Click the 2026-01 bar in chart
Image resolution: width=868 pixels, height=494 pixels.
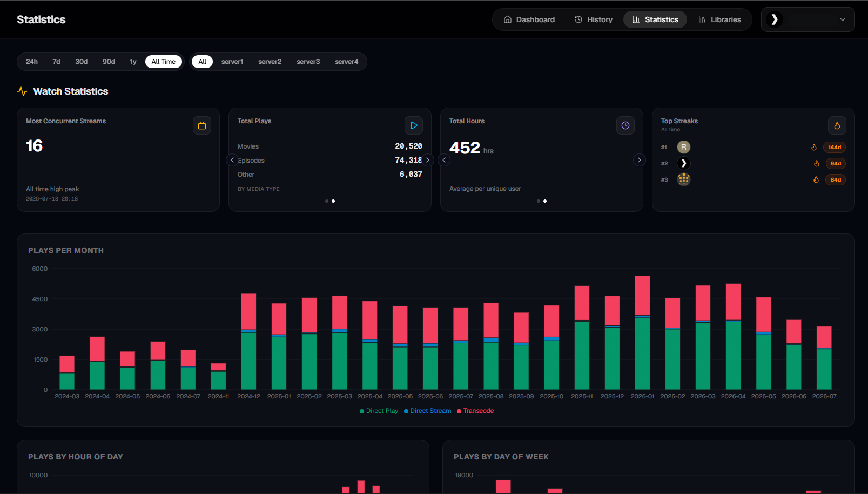pyautogui.click(x=642, y=333)
